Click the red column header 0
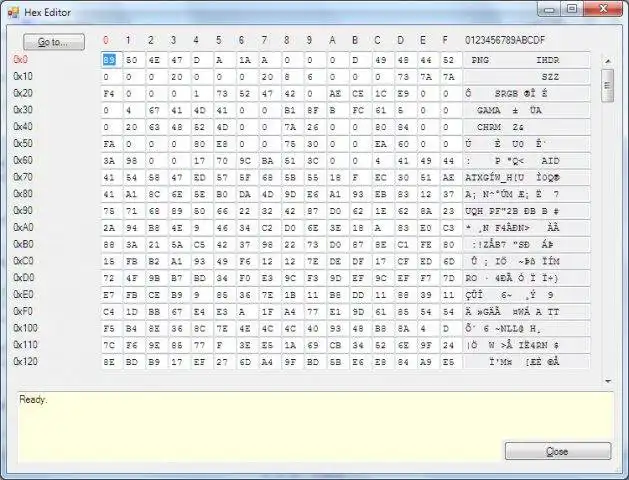Image resolution: width=629 pixels, height=480 pixels. click(x=106, y=40)
